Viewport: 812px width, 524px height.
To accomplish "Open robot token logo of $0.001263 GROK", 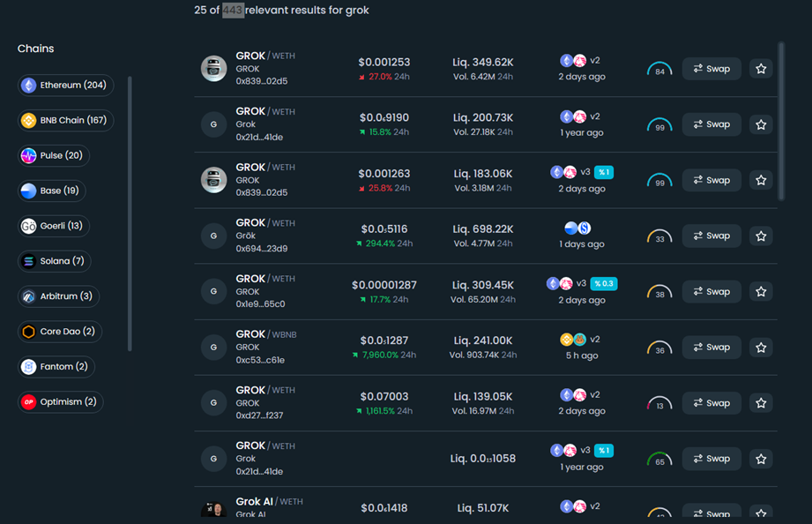I will point(214,180).
